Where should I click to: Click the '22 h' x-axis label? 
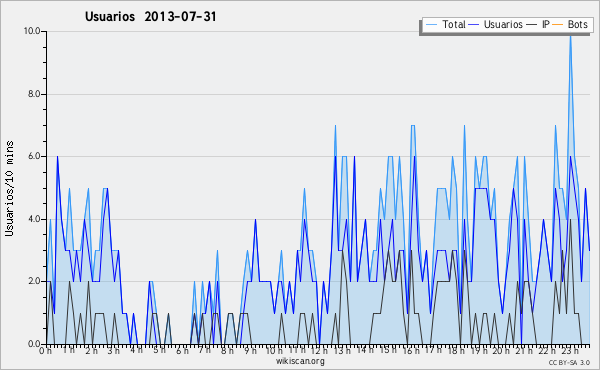[x=547, y=351]
